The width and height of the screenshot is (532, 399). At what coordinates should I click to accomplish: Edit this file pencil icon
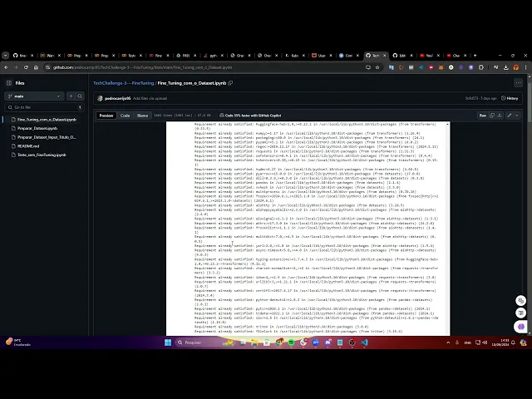[510, 116]
